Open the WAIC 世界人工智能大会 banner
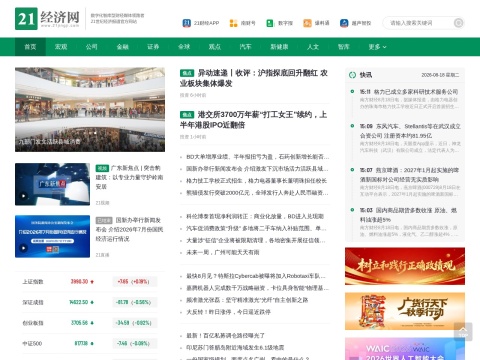Image resolution: width=480 pixels, height=360 pixels. coord(405,349)
